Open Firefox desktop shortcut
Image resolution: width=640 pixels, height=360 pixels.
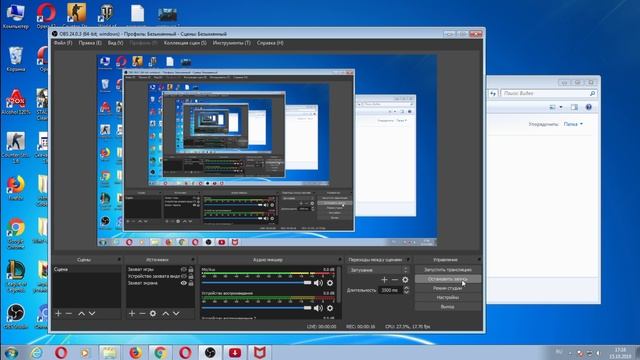tap(16, 188)
